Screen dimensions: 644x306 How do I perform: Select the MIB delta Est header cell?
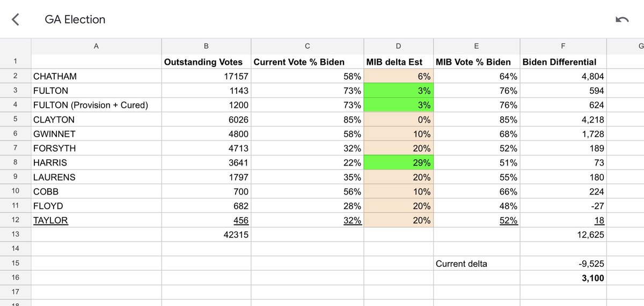pos(399,62)
